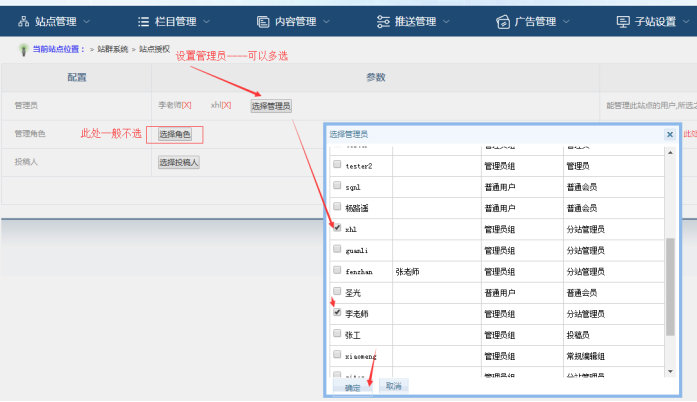Uncheck the 李老师 user checkbox
The height and width of the screenshot is (402, 697).
point(337,313)
